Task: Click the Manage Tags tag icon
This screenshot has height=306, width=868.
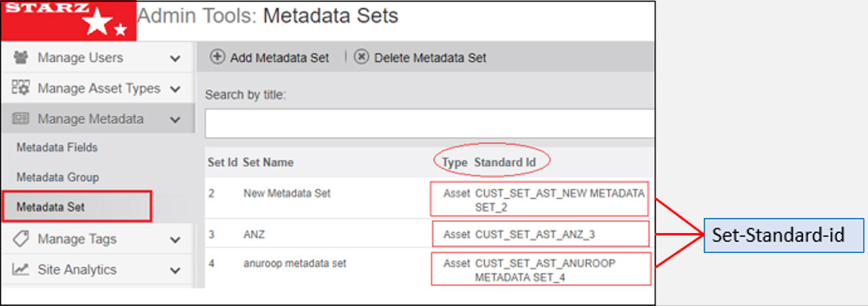Action: pyautogui.click(x=21, y=239)
